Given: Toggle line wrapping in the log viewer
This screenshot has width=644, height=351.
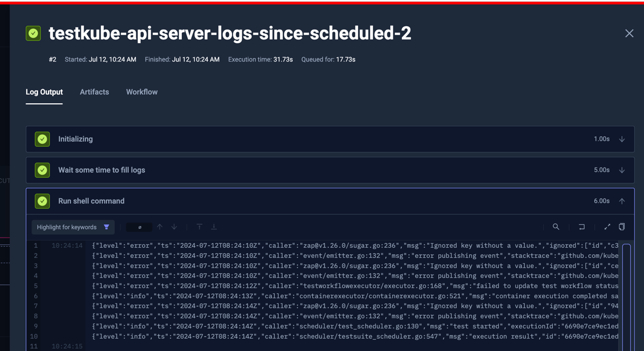Looking at the screenshot, I should (x=581, y=226).
